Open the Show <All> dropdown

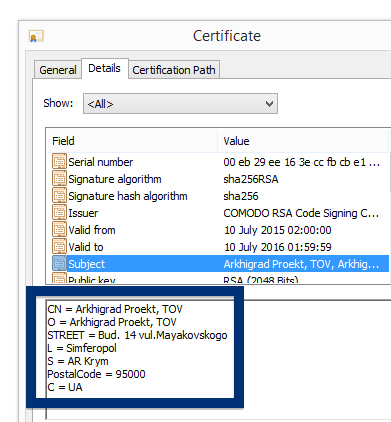tap(180, 104)
